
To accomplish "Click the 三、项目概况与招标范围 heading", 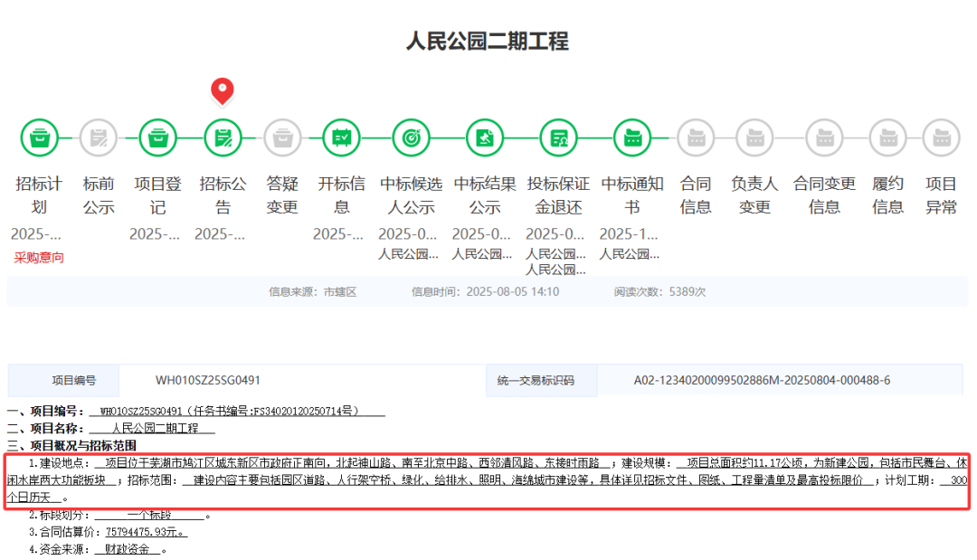I will [71, 445].
